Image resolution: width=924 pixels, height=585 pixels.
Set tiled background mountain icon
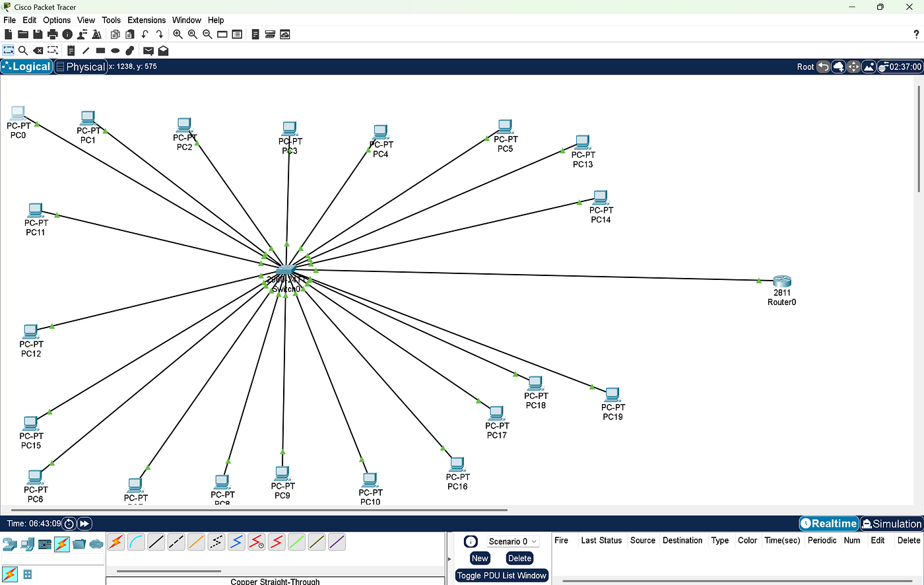coord(869,67)
